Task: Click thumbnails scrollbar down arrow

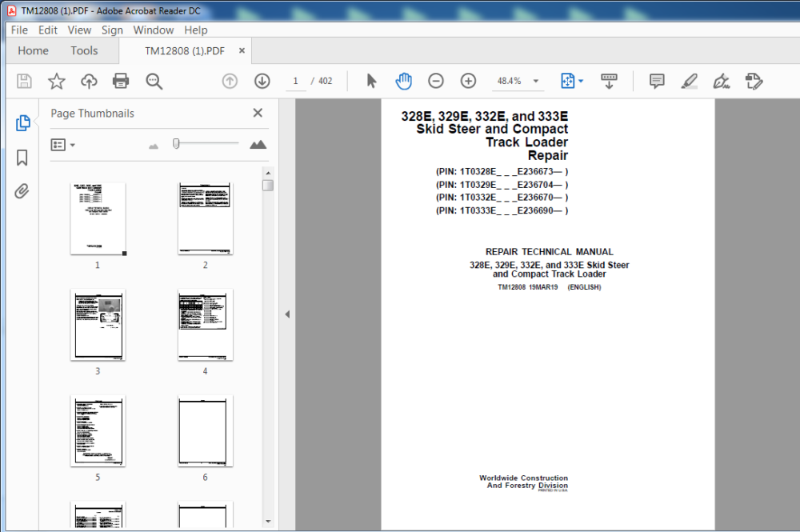Action: click(268, 522)
